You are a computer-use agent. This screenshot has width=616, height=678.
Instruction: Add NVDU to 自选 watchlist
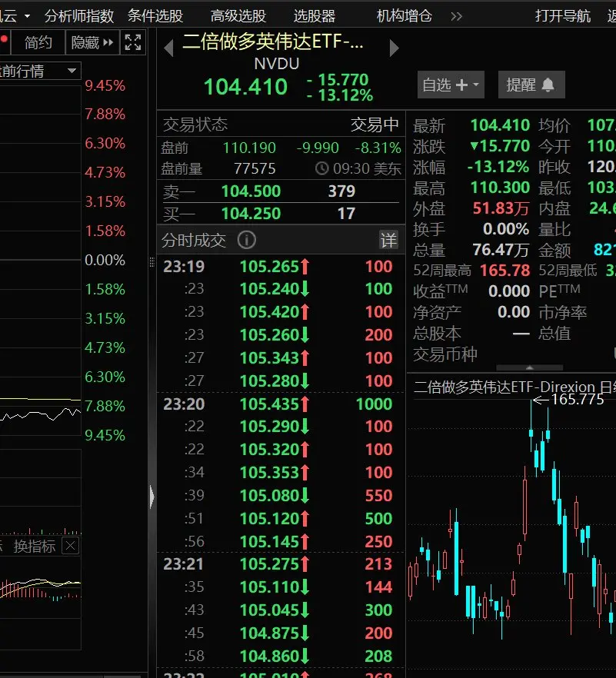[451, 85]
